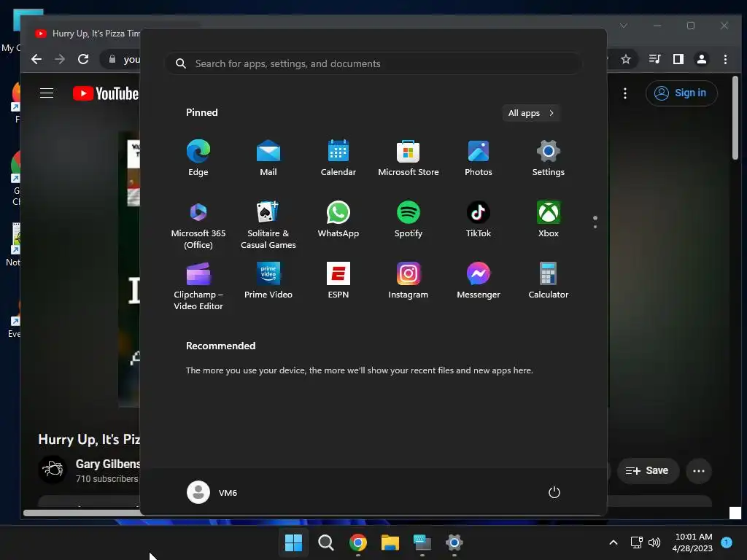
Task: Click Chrome horizontal scrollbar
Action: pyautogui.click(x=82, y=513)
